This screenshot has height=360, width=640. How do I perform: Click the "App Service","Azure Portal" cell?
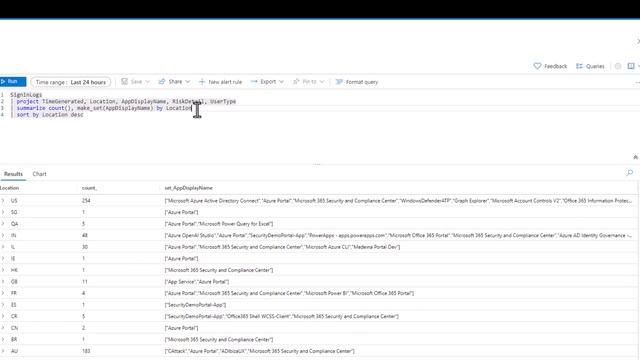point(197,282)
